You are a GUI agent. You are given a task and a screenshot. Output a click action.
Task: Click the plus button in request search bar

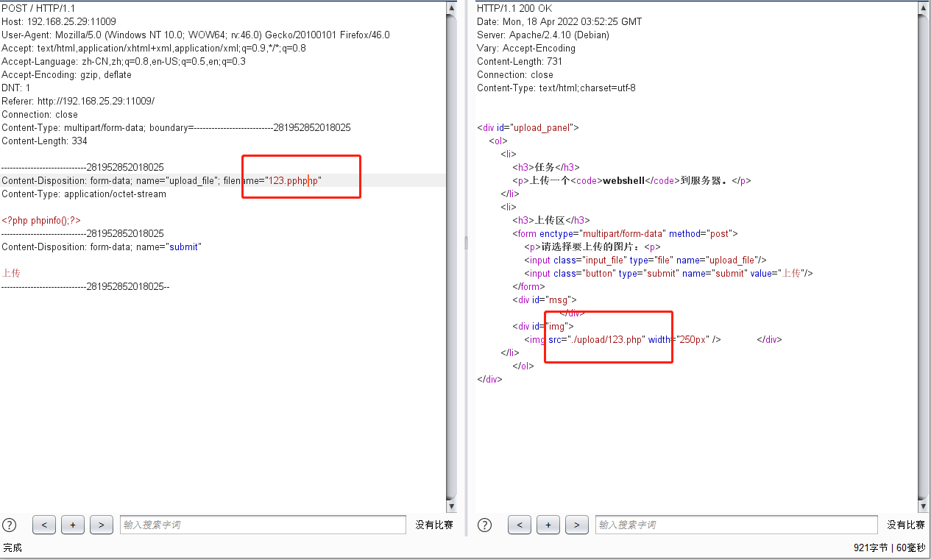click(73, 525)
